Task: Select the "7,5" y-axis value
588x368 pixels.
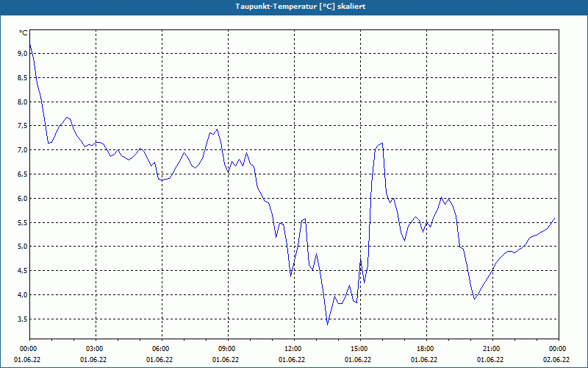Action: pos(23,126)
